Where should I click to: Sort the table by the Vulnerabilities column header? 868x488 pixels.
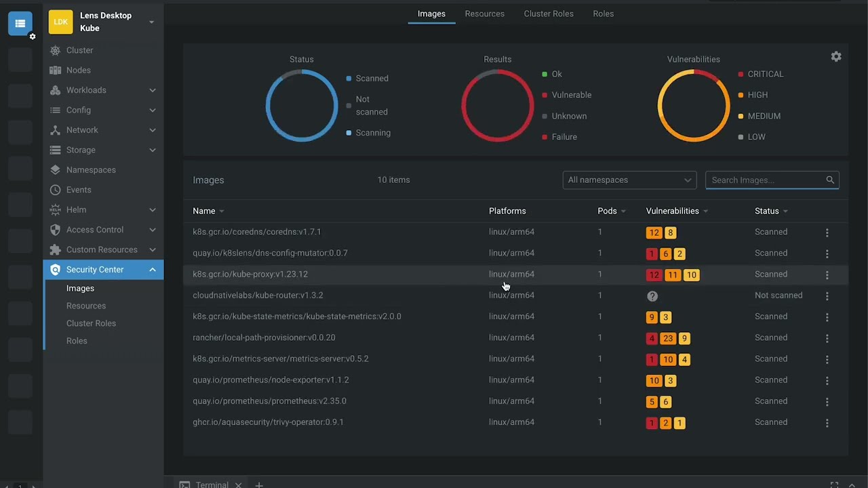click(672, 211)
